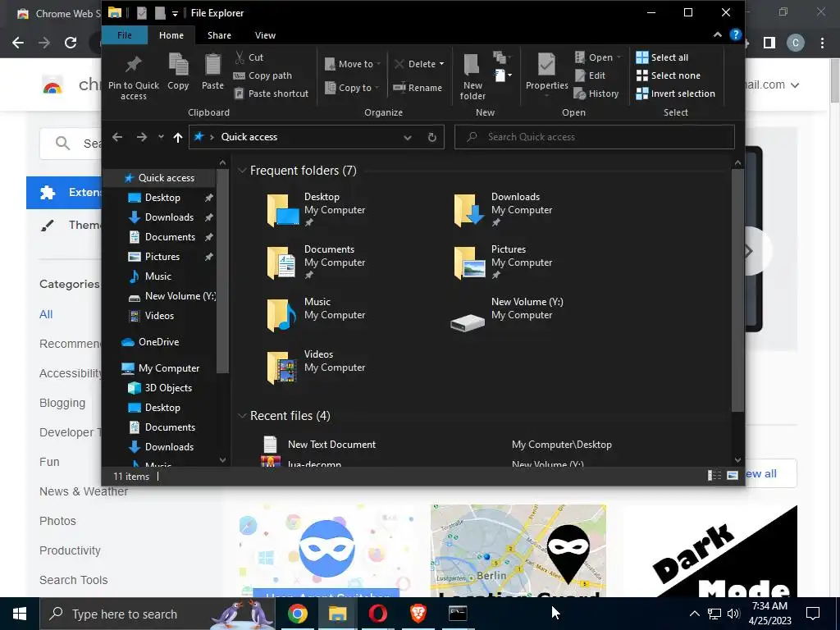The width and height of the screenshot is (840, 630).
Task: Click Select all
Action: pyautogui.click(x=662, y=57)
